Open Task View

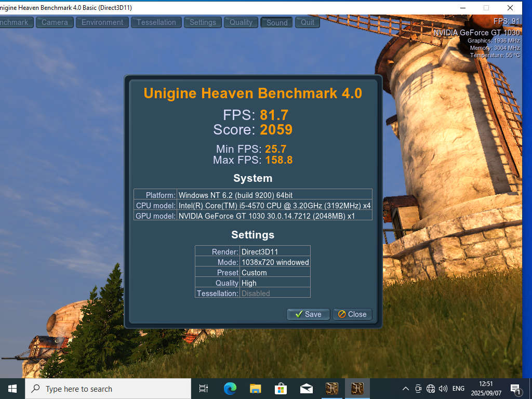[x=203, y=388]
